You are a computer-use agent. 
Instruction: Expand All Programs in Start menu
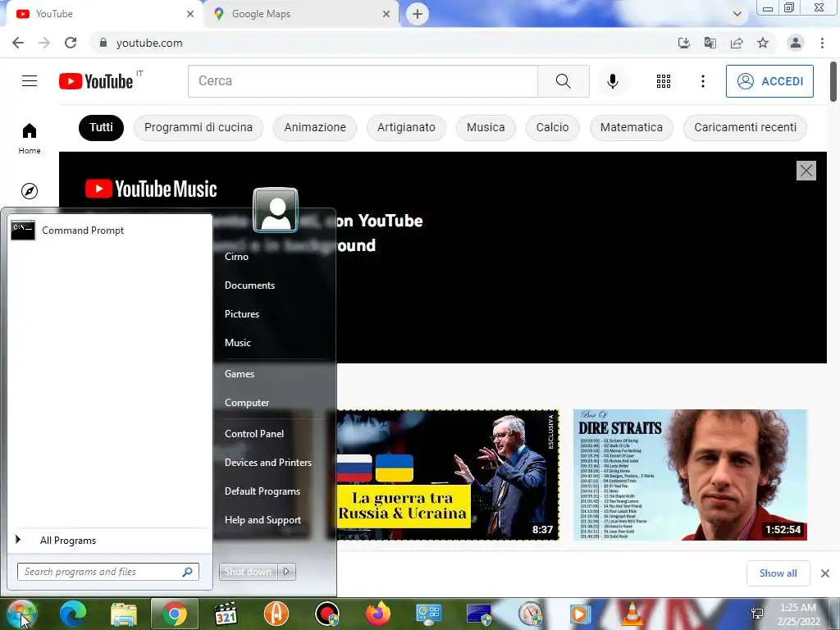(110, 540)
